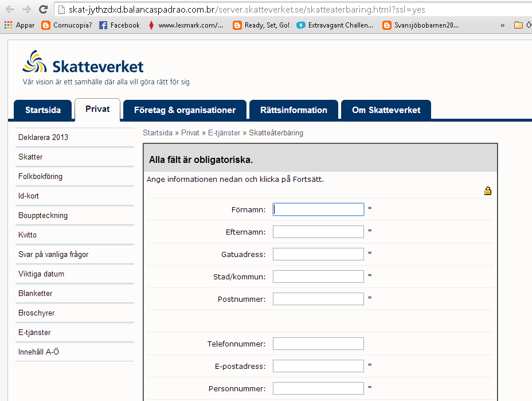This screenshot has width=532, height=401.
Task: Focus the E-postadress input field
Action: pyautogui.click(x=318, y=366)
